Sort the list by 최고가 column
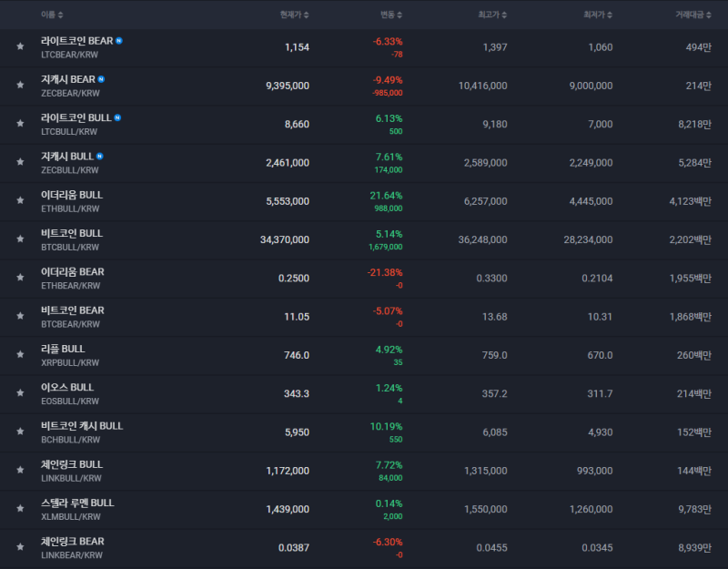 492,15
